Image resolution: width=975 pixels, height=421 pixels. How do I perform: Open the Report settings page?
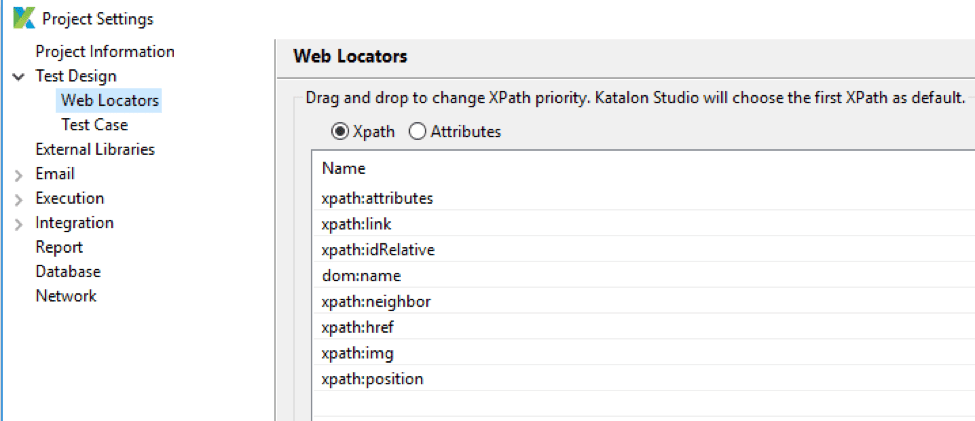click(x=59, y=247)
